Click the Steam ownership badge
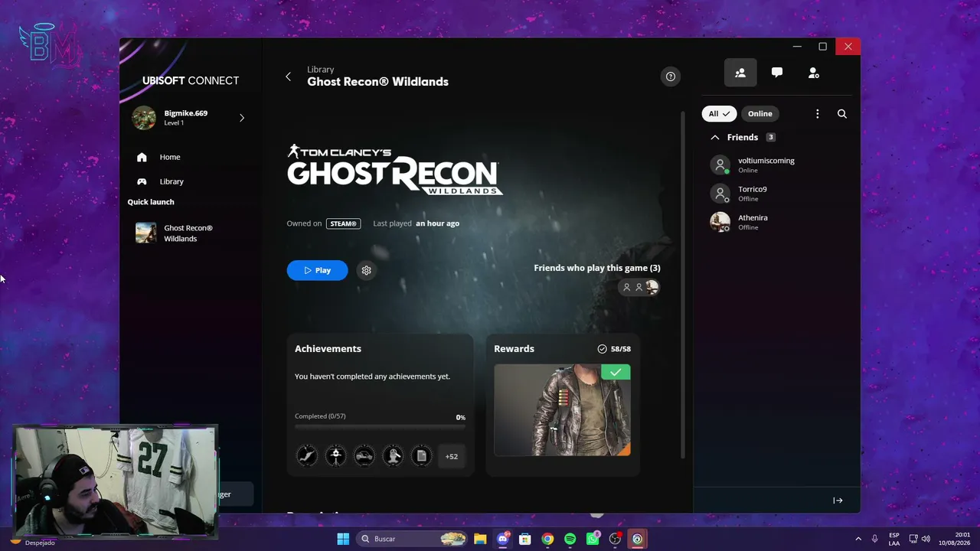This screenshot has height=551, width=980. pyautogui.click(x=344, y=223)
